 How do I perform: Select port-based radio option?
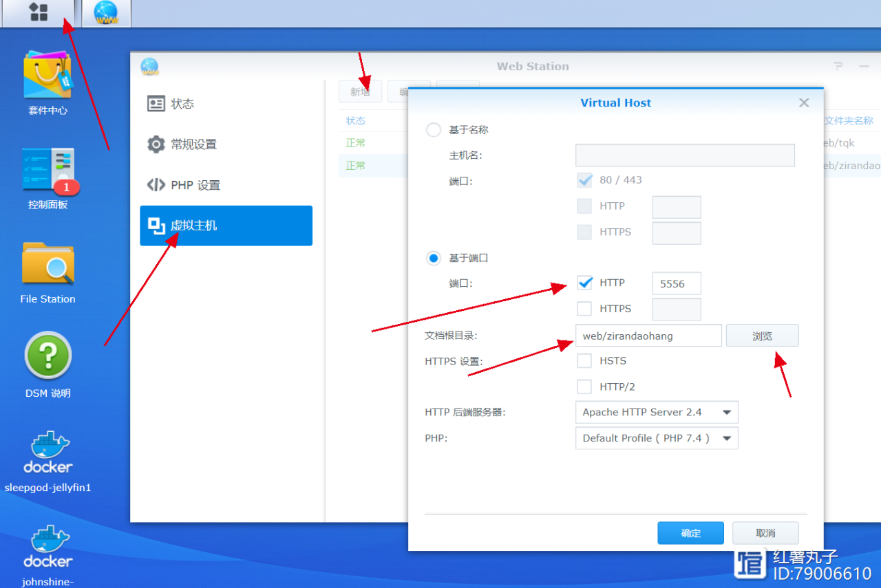click(434, 259)
